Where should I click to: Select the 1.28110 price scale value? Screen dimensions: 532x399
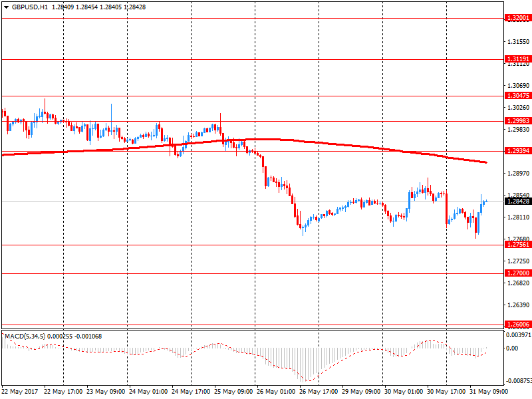click(x=519, y=217)
